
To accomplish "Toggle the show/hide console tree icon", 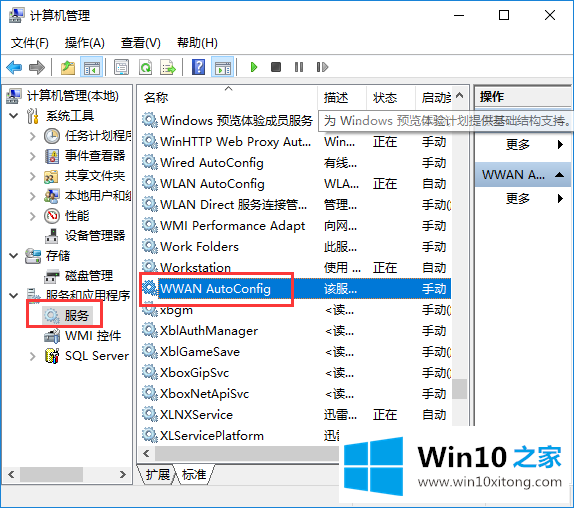I will click(x=91, y=67).
